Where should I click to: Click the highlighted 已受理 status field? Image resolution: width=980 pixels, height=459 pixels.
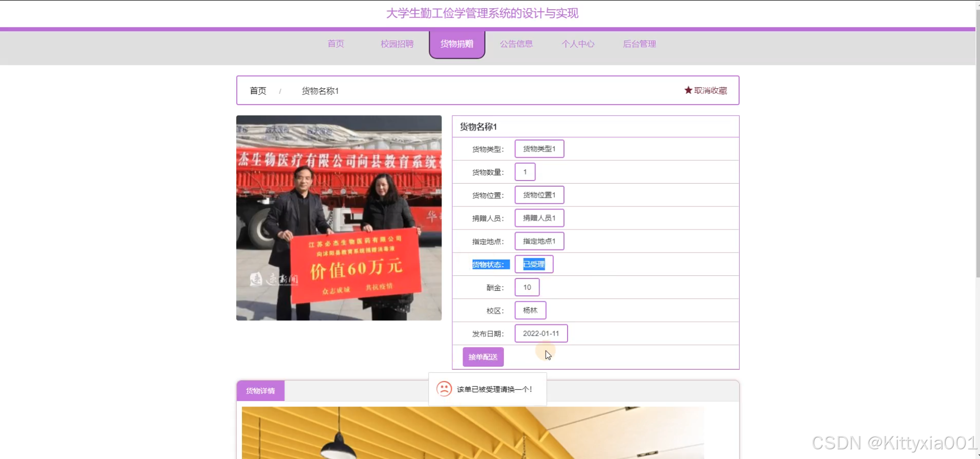[x=534, y=264]
